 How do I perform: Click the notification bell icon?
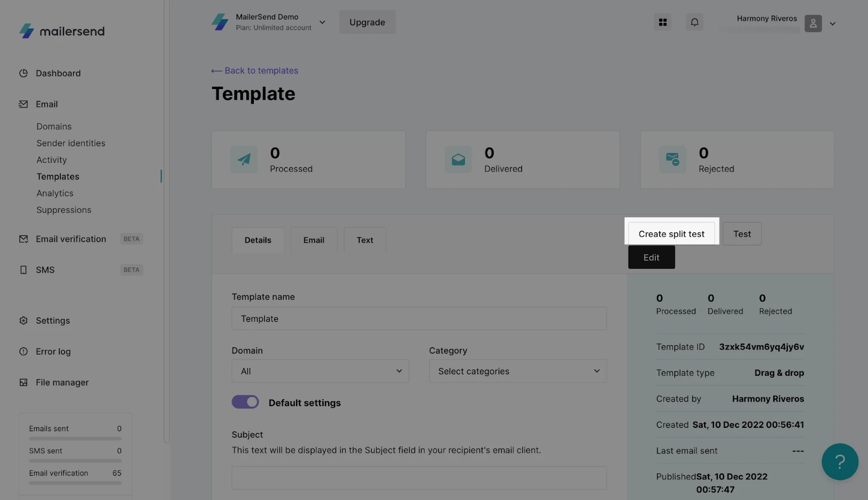(694, 22)
